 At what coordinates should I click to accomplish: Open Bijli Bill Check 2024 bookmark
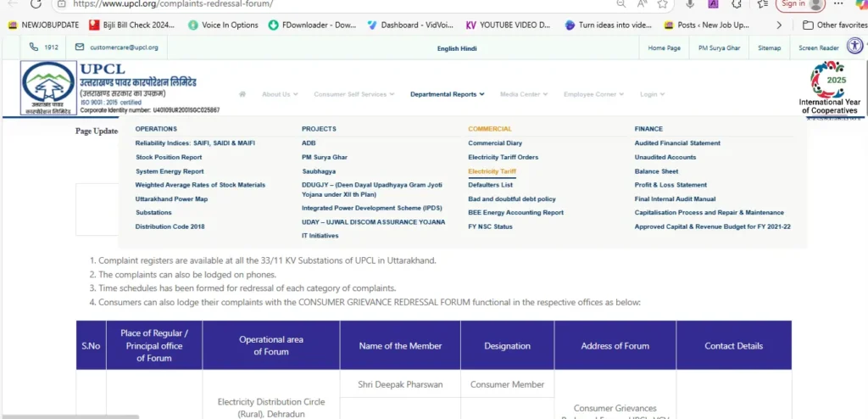[131, 25]
